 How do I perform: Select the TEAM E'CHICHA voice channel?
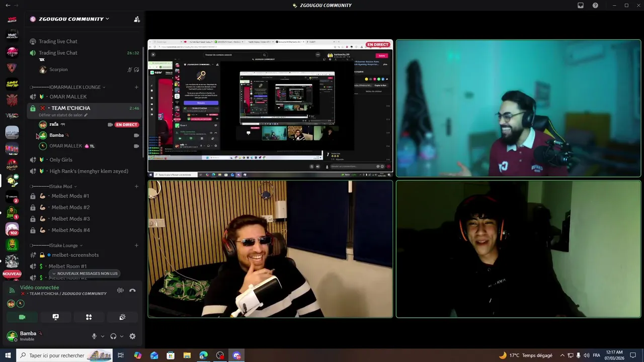(x=84, y=108)
